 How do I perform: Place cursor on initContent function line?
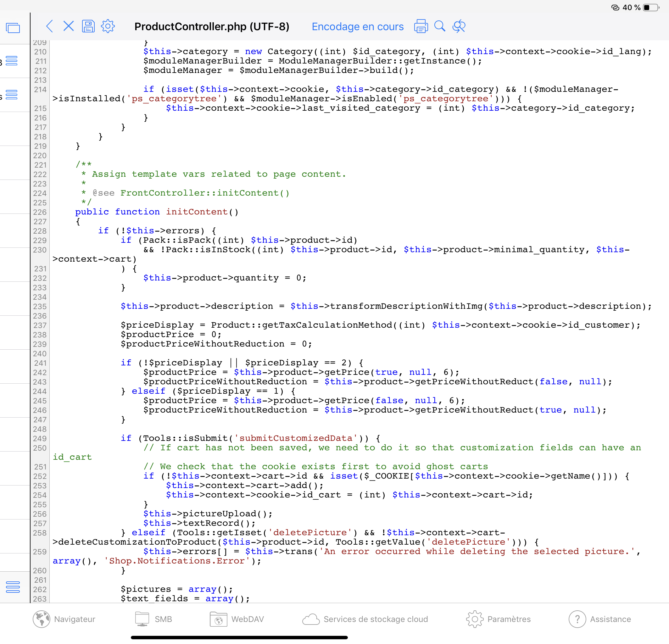(x=197, y=212)
